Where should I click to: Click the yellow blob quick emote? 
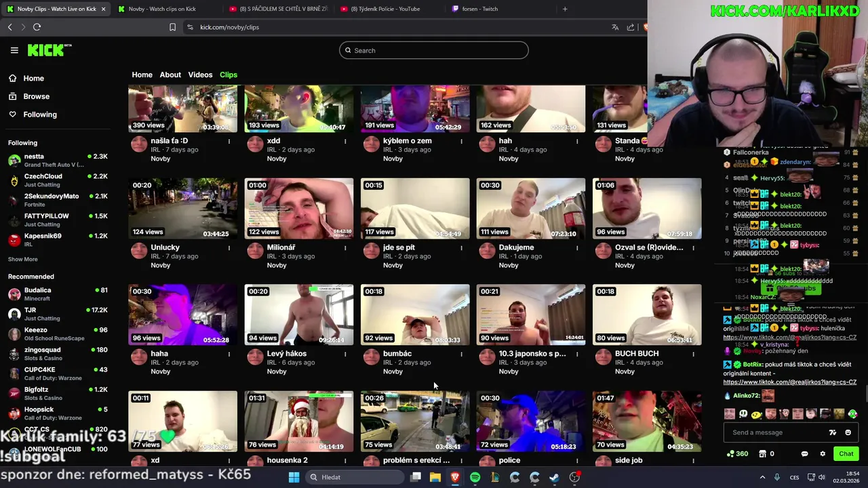pyautogui.click(x=757, y=413)
